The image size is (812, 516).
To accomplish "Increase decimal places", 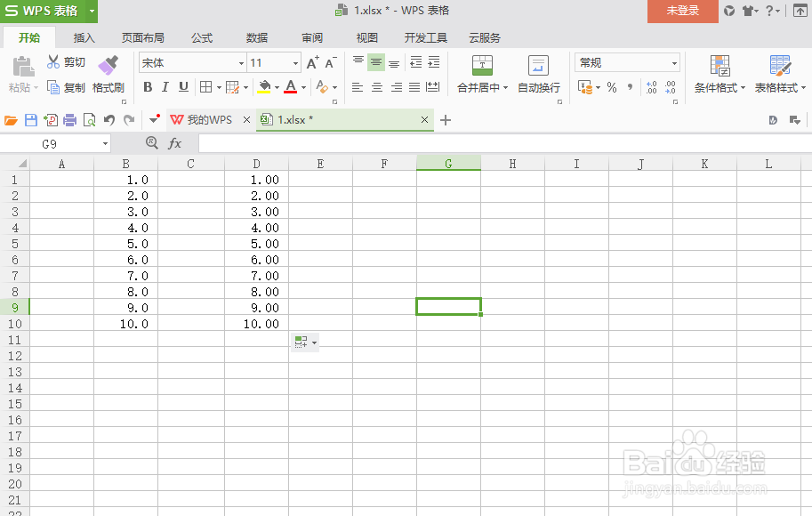I will pyautogui.click(x=652, y=87).
